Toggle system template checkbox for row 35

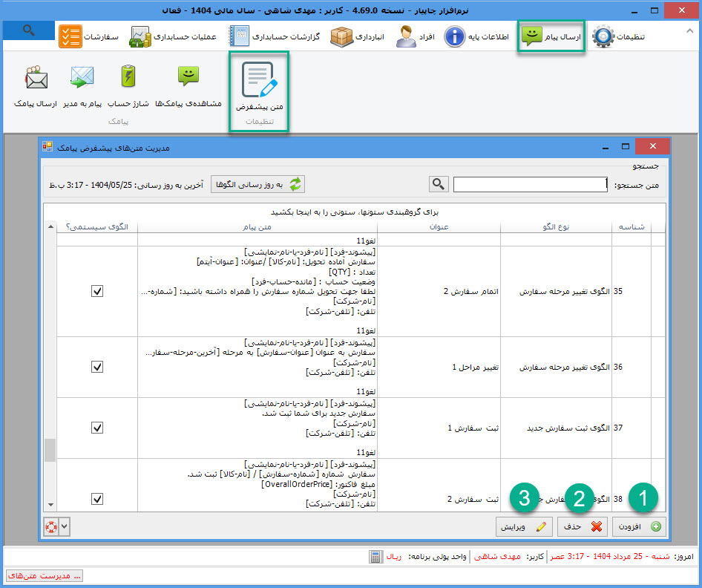pyautogui.click(x=97, y=291)
